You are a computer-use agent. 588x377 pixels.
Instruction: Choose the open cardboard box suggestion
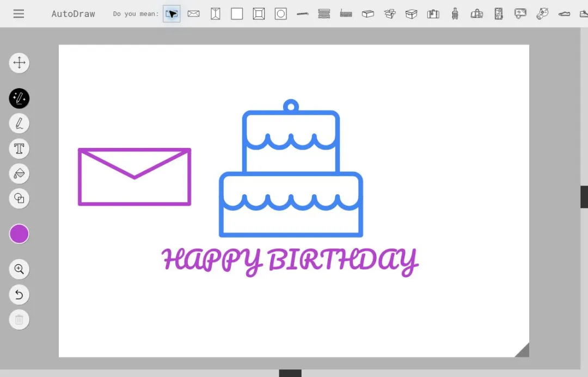[x=390, y=14]
